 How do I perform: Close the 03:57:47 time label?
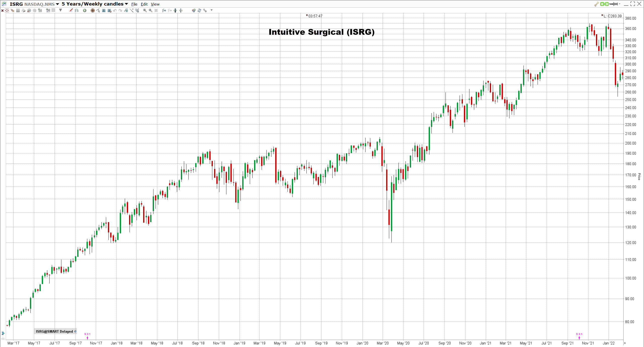(x=307, y=15)
